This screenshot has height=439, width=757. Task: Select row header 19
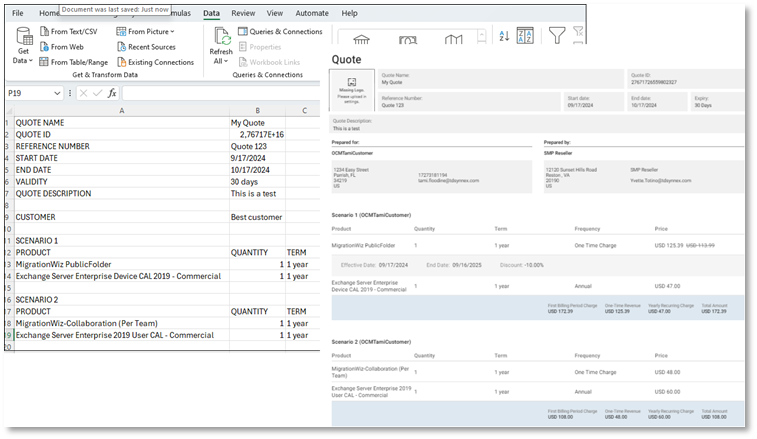click(9, 335)
